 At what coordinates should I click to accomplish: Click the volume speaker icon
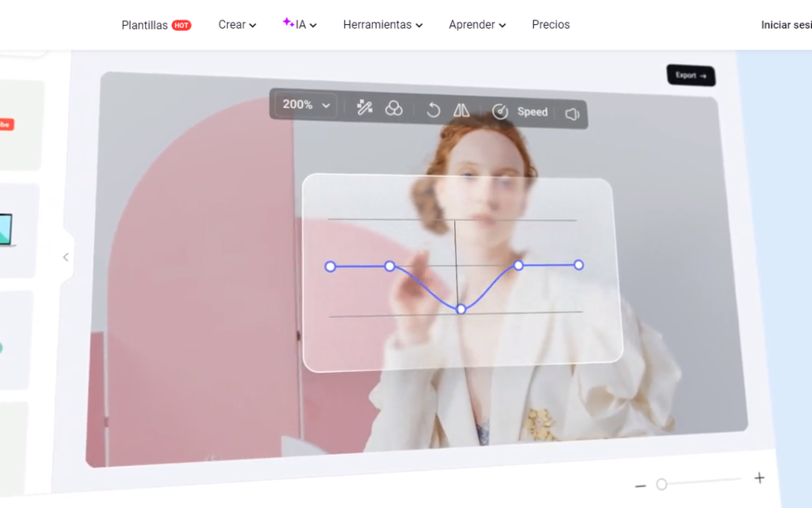pyautogui.click(x=571, y=114)
